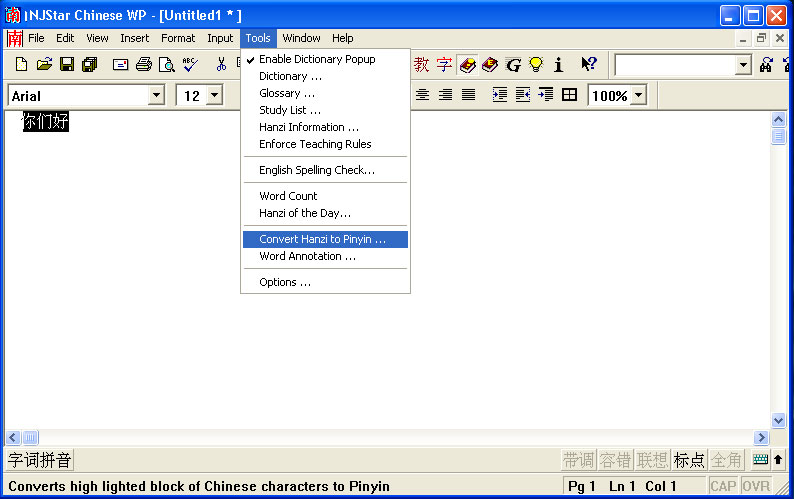
Task: Click the G glossary icon
Action: pos(513,65)
